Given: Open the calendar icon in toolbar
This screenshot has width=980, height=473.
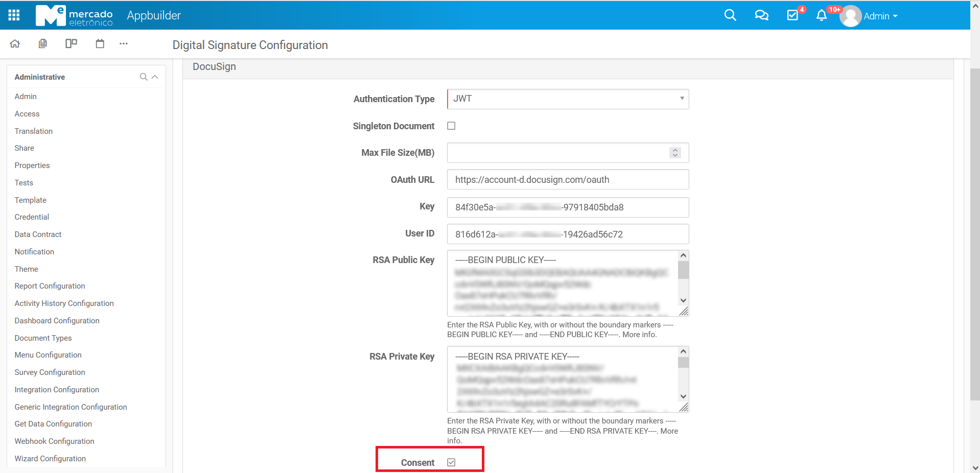Looking at the screenshot, I should pos(100,44).
